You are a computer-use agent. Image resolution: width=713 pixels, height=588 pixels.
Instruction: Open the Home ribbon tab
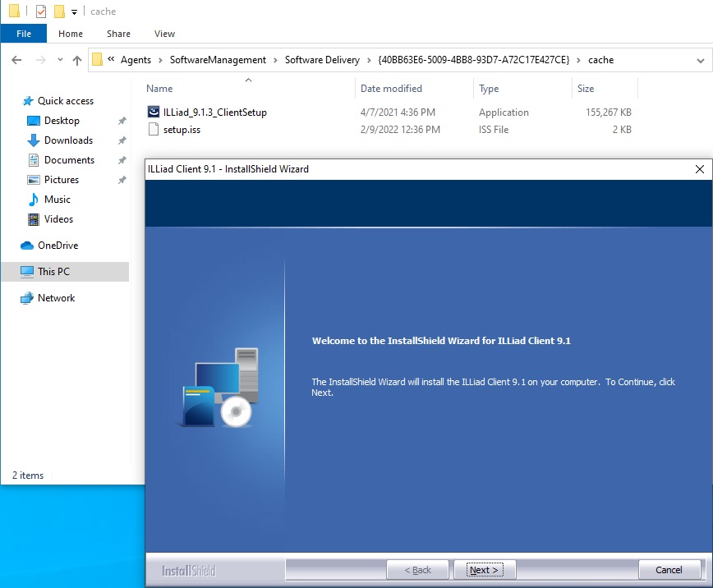(x=71, y=34)
